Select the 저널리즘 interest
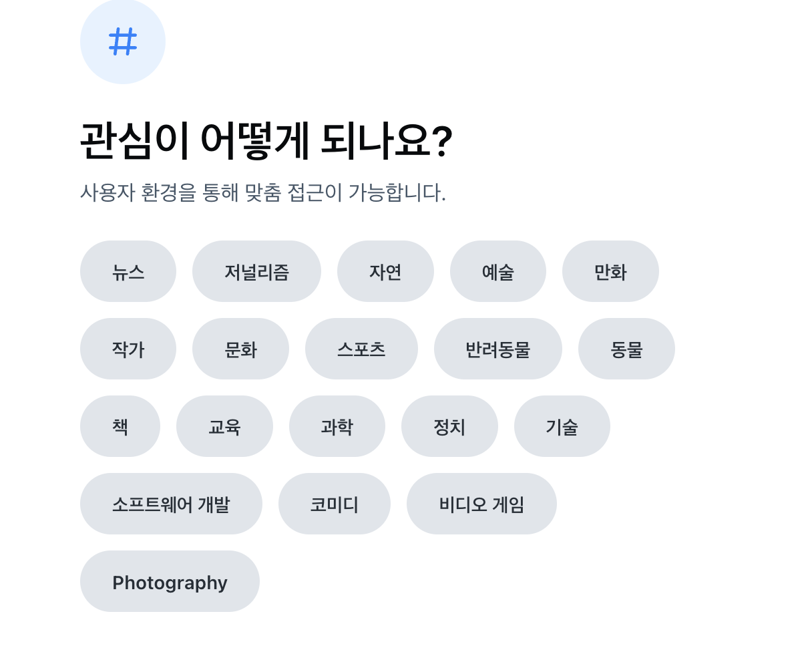 pos(256,271)
